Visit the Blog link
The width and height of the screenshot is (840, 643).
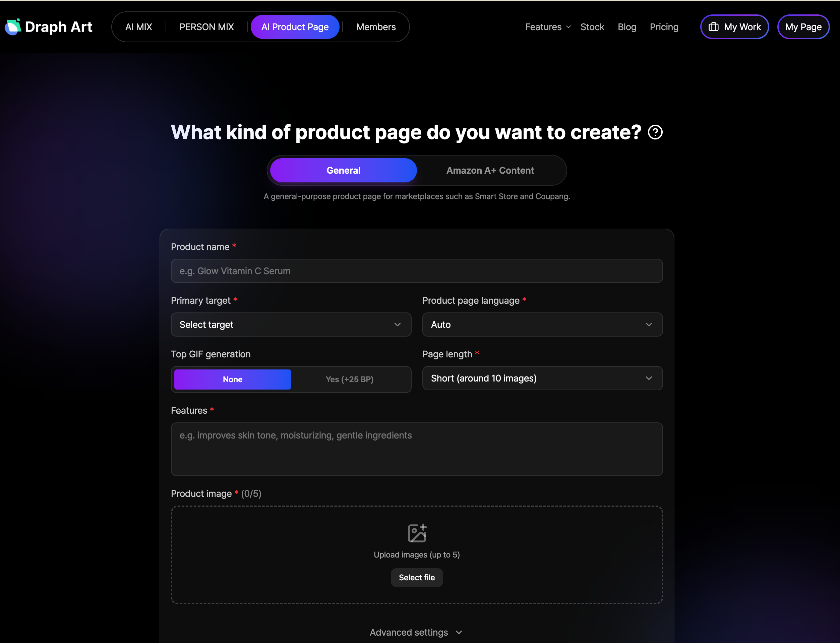pyautogui.click(x=627, y=27)
